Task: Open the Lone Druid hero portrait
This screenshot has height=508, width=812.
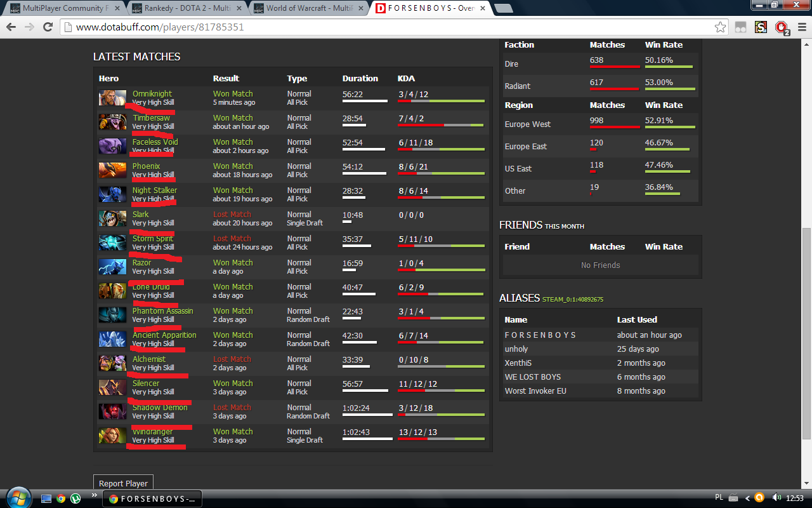Action: (x=112, y=291)
